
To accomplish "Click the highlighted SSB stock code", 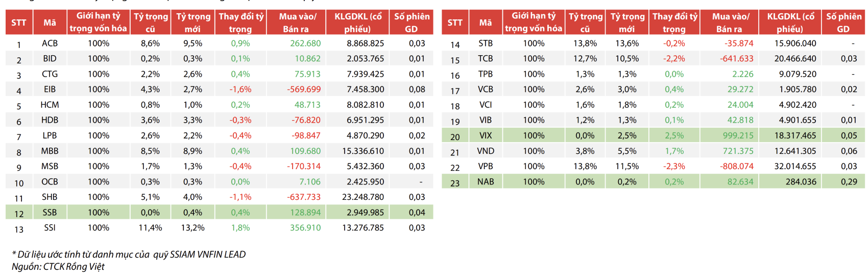I will click(50, 212).
